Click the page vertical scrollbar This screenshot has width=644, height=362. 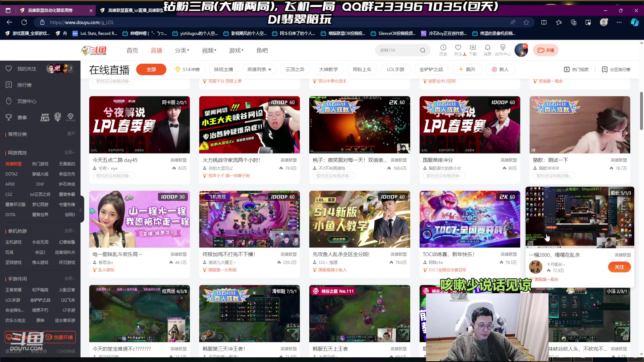click(x=641, y=111)
